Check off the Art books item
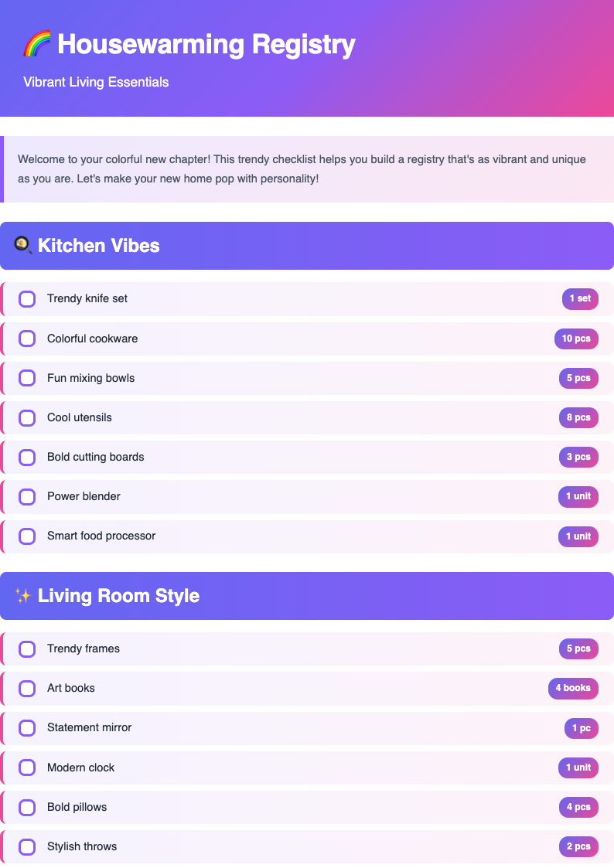614x868 pixels. (x=27, y=688)
